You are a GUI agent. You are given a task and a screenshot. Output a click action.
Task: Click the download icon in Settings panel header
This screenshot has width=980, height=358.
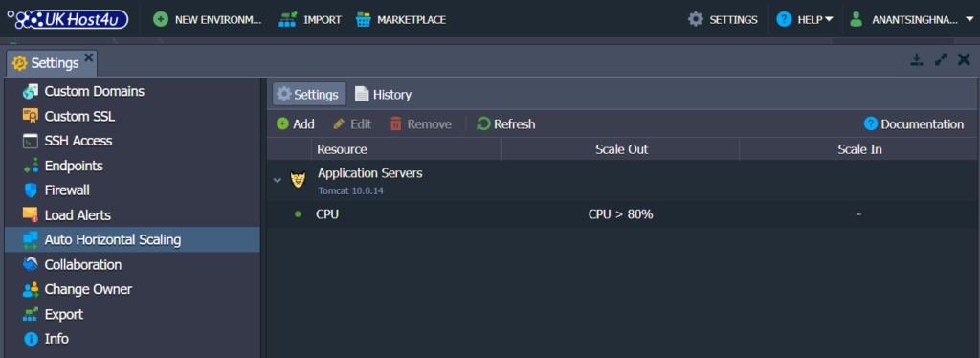tap(916, 60)
